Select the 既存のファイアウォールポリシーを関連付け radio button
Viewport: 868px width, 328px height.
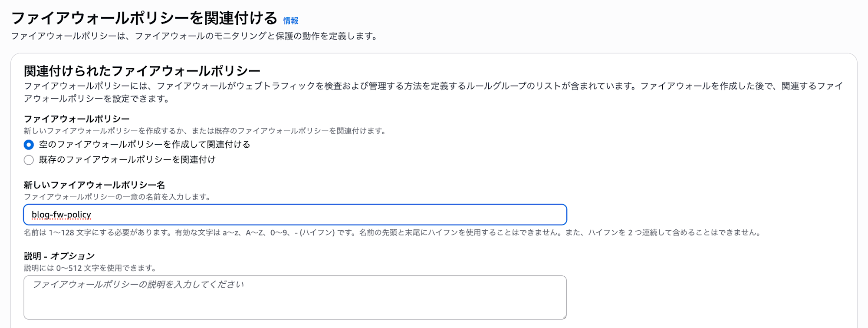29,160
